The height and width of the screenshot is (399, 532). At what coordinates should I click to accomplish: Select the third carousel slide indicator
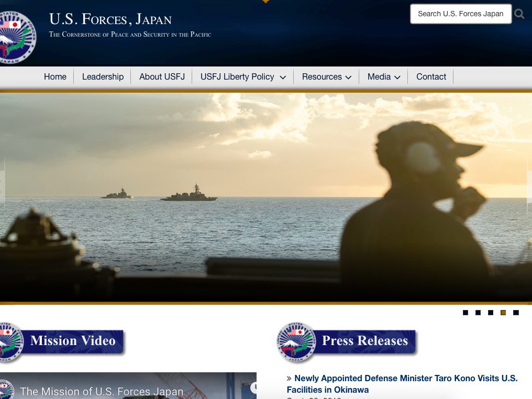491,313
